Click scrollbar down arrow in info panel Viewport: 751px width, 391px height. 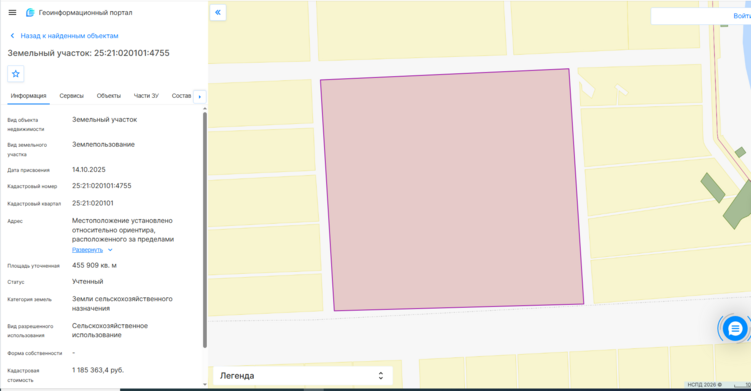coord(205,384)
